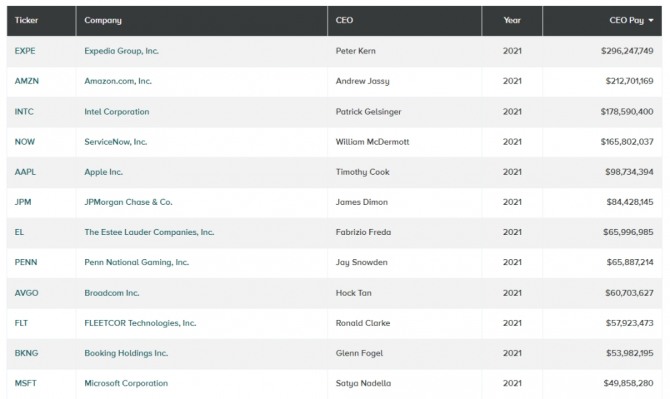The height and width of the screenshot is (399, 670).
Task: Open The Estee Lauder Companies link
Action: [149, 232]
